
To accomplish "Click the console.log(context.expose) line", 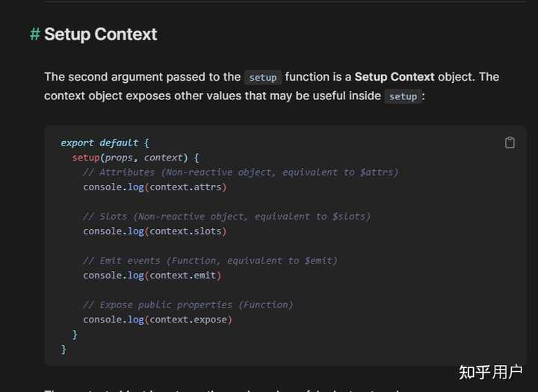I will 158,320.
